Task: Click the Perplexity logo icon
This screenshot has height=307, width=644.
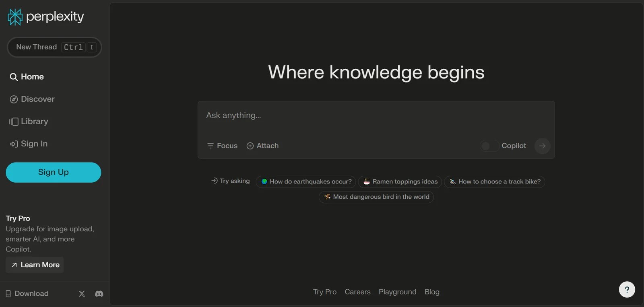Action: tap(15, 17)
